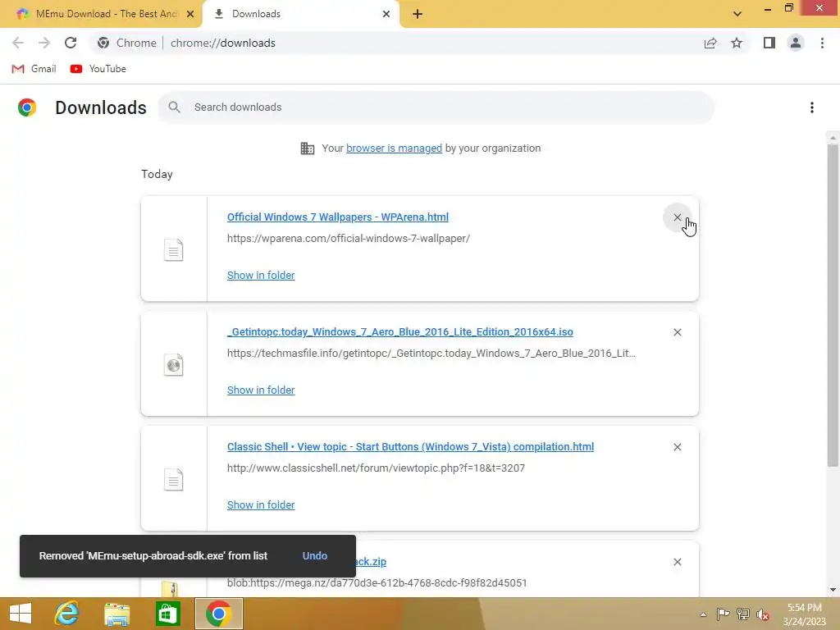Open the YouTube bookmark
Image resolution: width=840 pixels, height=630 pixels.
click(x=98, y=69)
